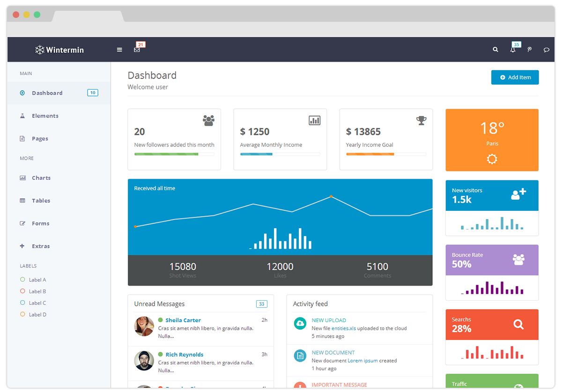Open Charts from the sidebar
The height and width of the screenshot is (392, 562).
point(41,178)
